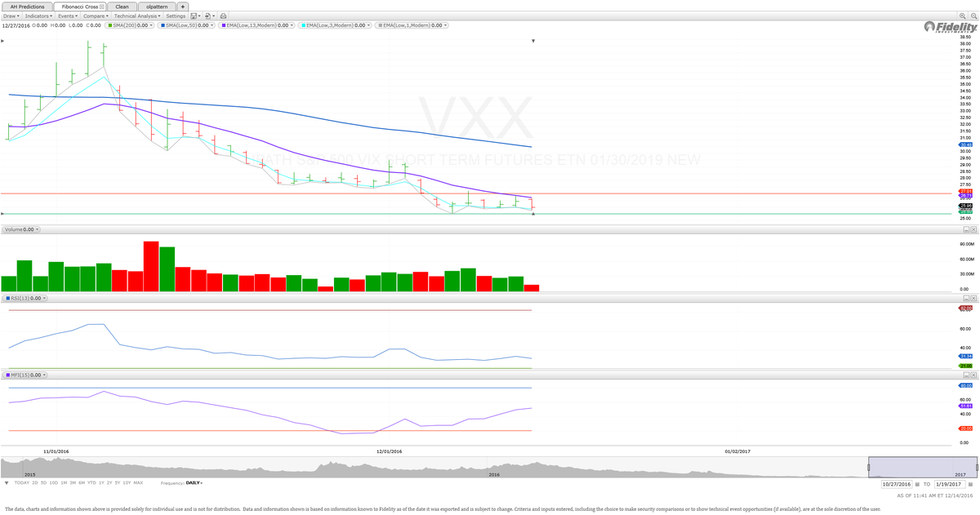Viewport: 980px width, 515px height.
Task: Close the RSI(13) panel
Action: [x=973, y=298]
